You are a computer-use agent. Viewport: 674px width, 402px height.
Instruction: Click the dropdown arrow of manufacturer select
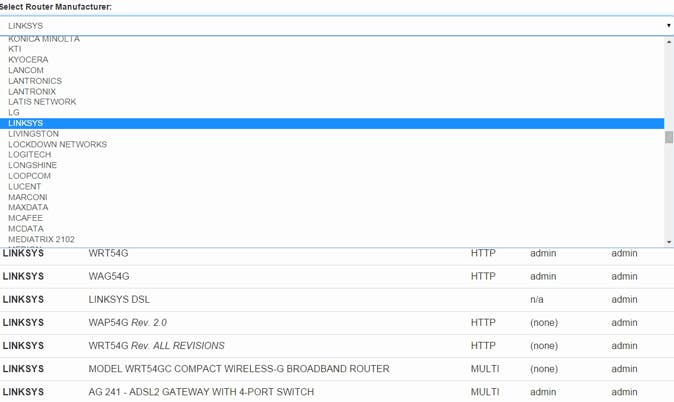tap(668, 26)
